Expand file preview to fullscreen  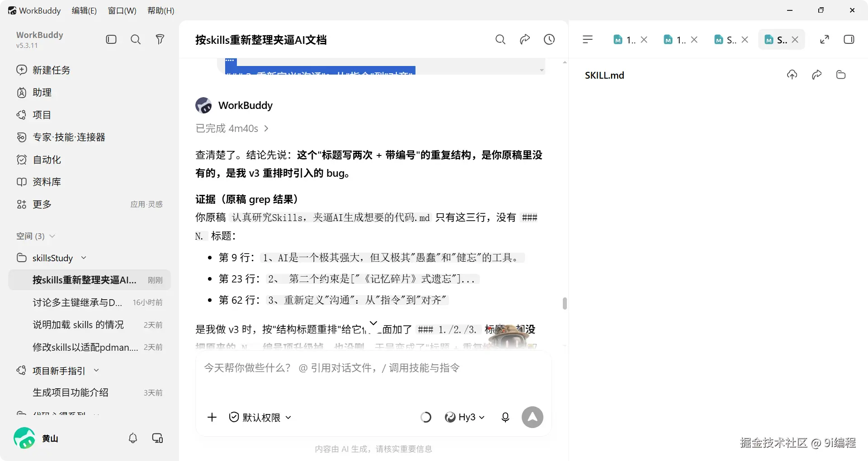[x=825, y=39]
